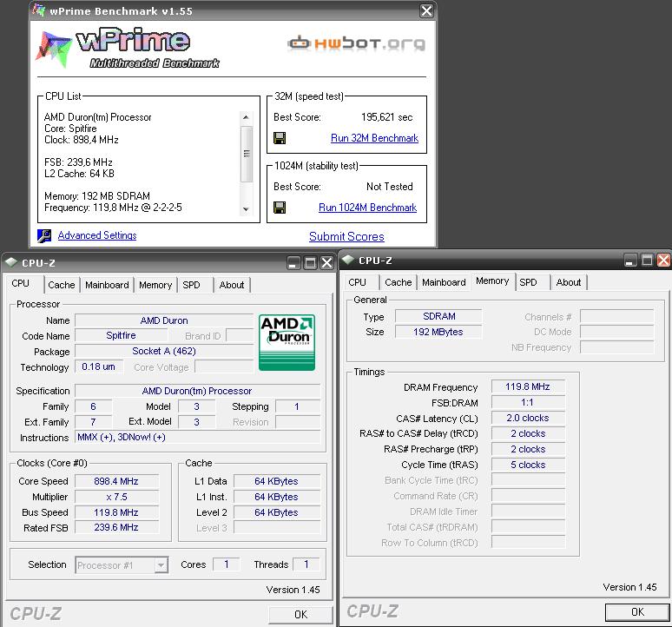Close the wPrime Benchmark window
This screenshot has width=672, height=627.
tap(426, 10)
